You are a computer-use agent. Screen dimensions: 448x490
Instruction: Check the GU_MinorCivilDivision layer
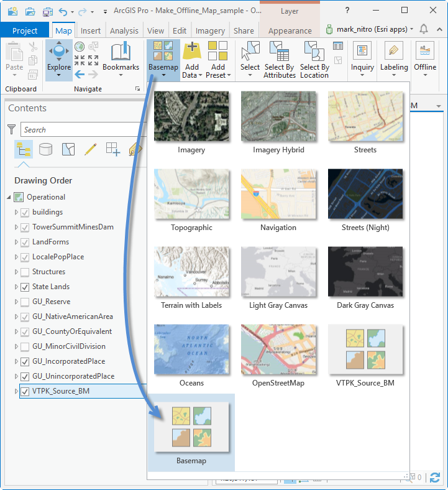coord(25,347)
